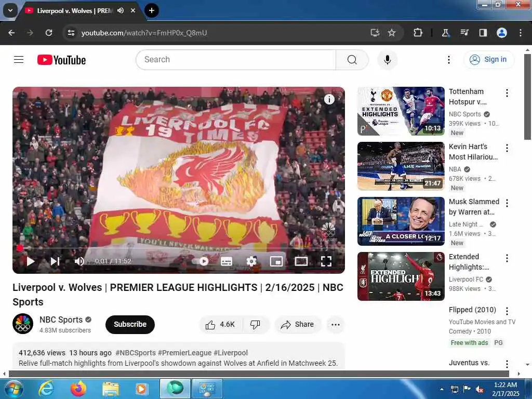Toggle Chrome side panel
The height and width of the screenshot is (399, 532).
483,33
